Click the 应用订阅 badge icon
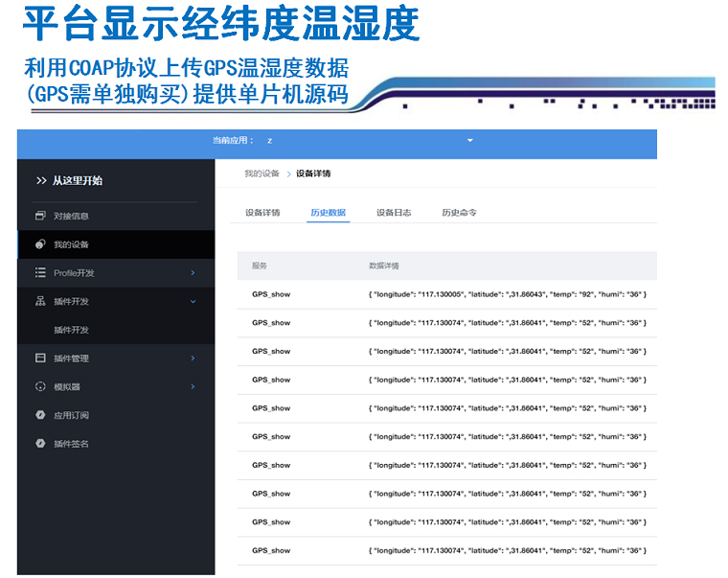Viewport: 728px width, 578px height. click(40, 415)
